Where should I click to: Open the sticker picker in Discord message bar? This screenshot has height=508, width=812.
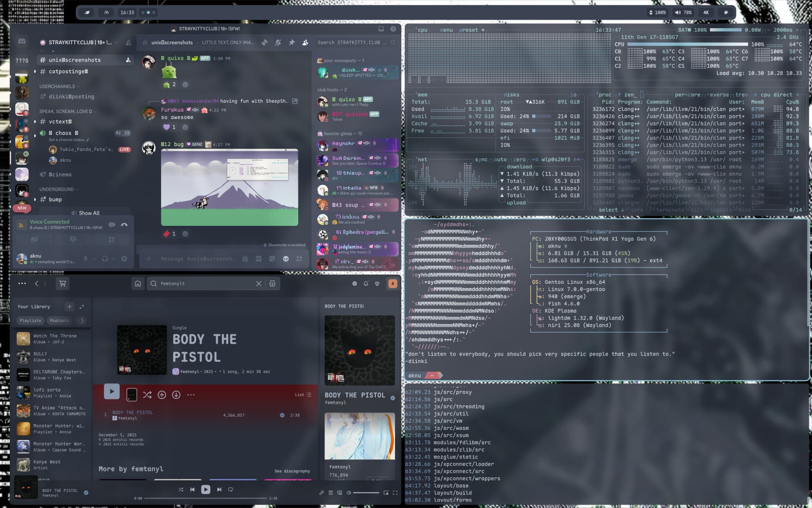pyautogui.click(x=272, y=258)
